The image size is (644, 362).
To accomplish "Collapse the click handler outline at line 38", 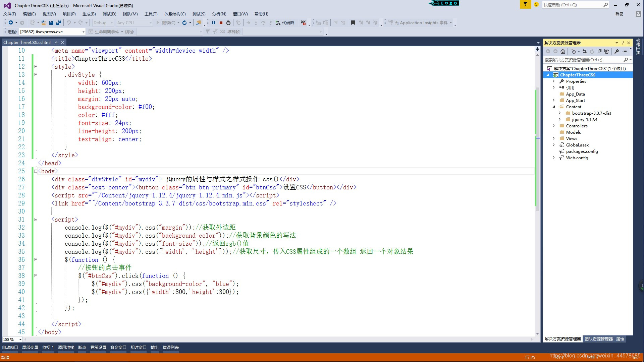I will (x=36, y=276).
